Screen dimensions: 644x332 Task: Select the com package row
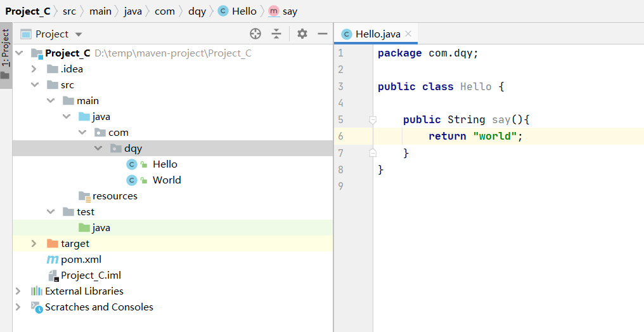pyautogui.click(x=172, y=133)
